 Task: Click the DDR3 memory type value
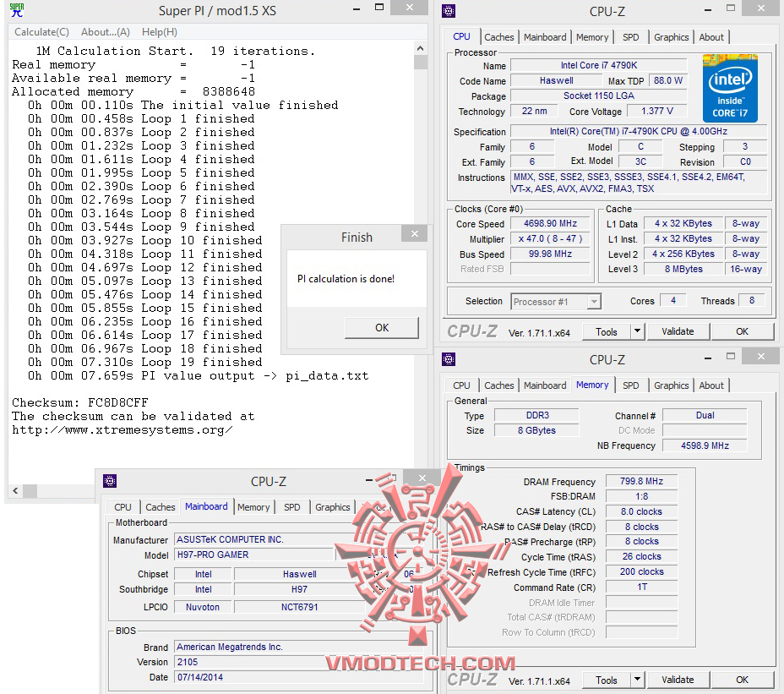[537, 415]
